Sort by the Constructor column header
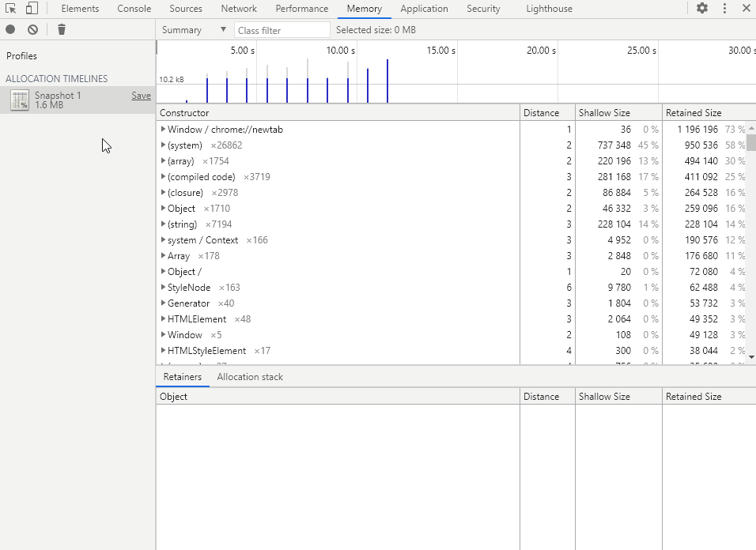 (338, 113)
